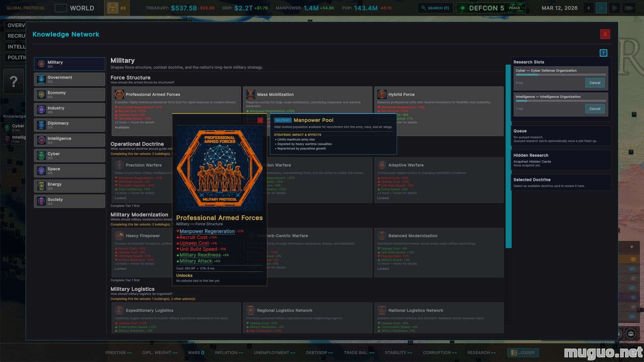Close the Knowledge Network window
Screen dimensions: 644x362
click(x=605, y=34)
